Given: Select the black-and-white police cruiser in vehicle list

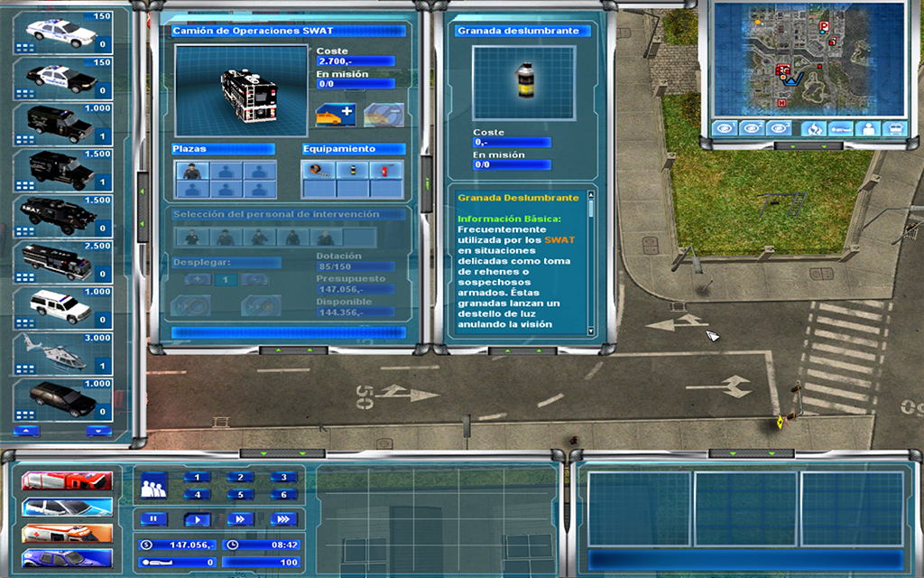Looking at the screenshot, I should [x=62, y=79].
